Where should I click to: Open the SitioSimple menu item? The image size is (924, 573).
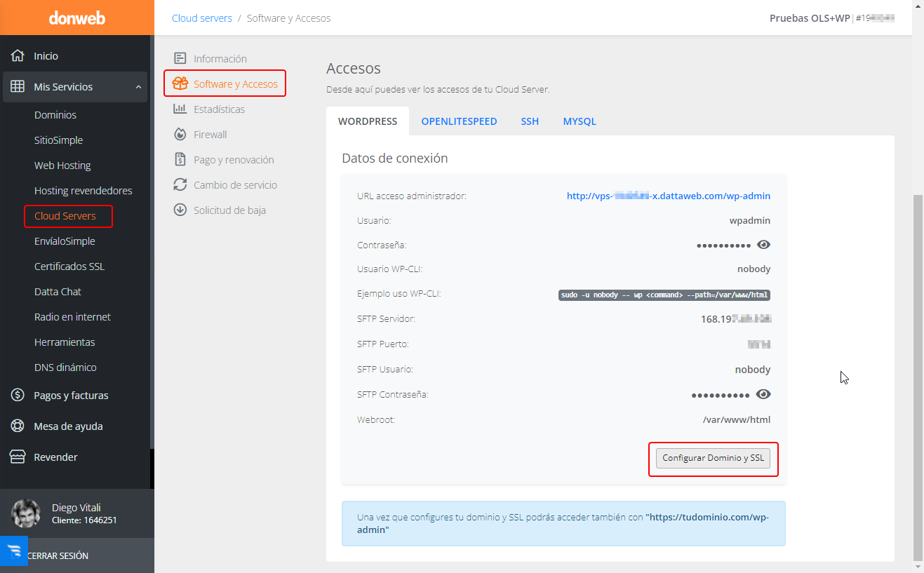pos(58,140)
